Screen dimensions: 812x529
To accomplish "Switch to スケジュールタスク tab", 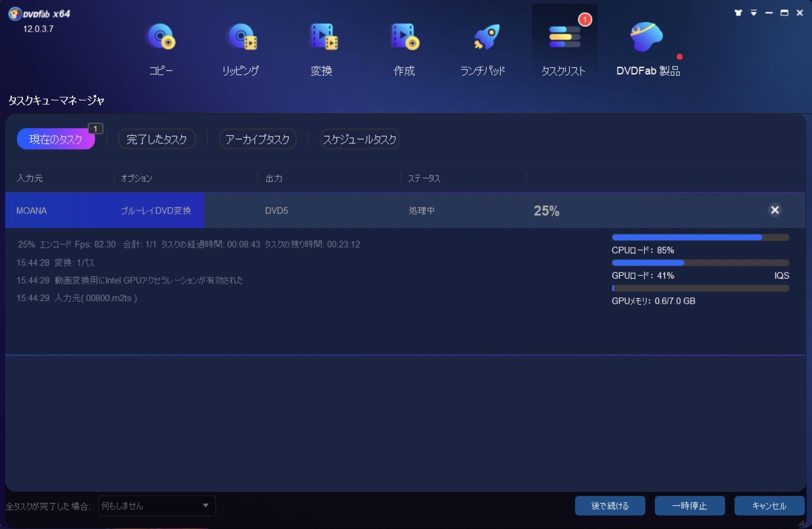I will coord(360,139).
